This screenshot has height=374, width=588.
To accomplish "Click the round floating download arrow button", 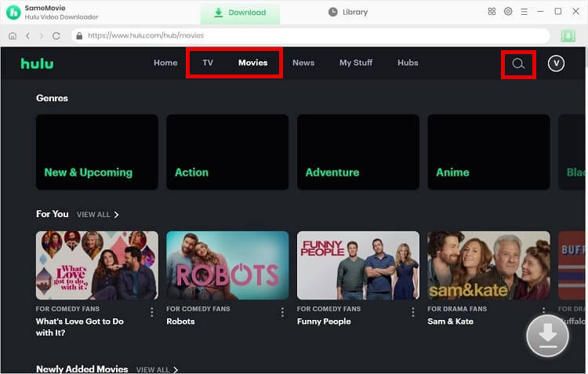I will click(547, 336).
